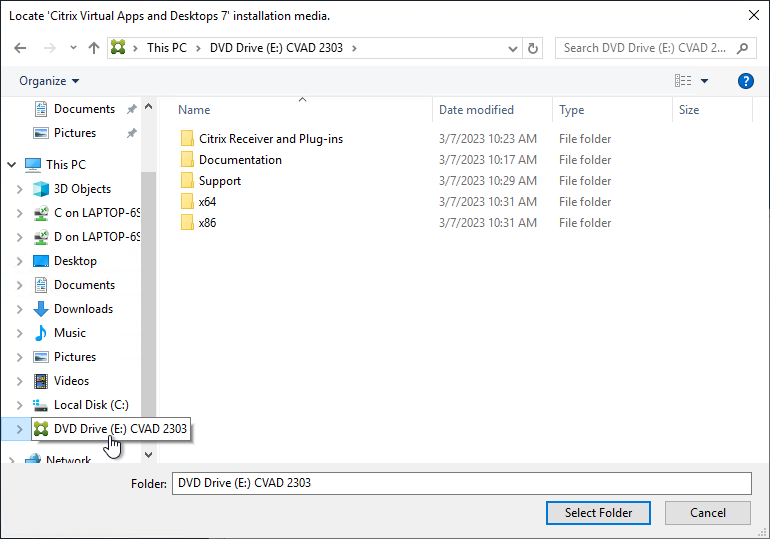Click the search magnifier icon
770x539 pixels.
point(742,48)
